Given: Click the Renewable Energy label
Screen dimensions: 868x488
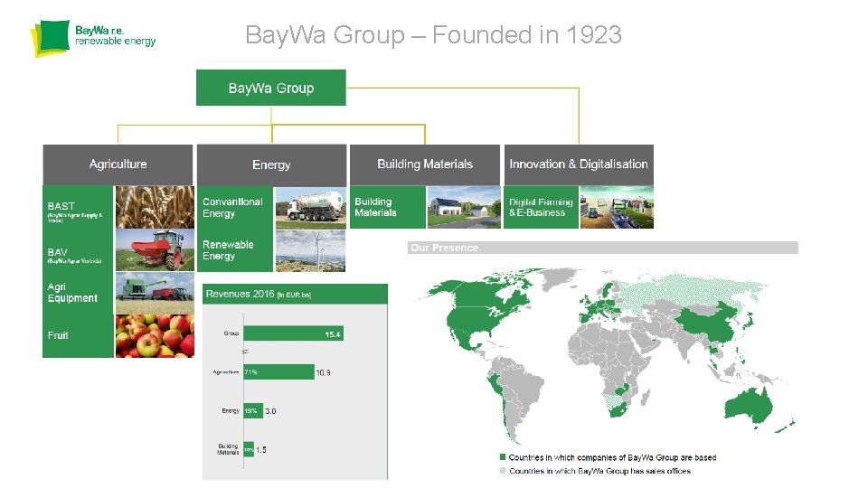Looking at the screenshot, I should coord(228,250).
